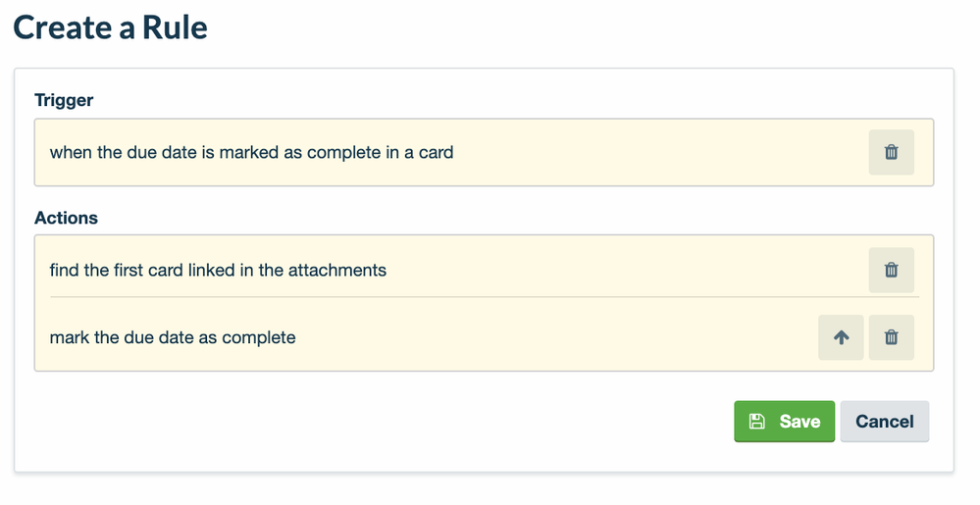Move 'mark the due date as complete' up
The width and height of the screenshot is (980, 505).
tap(841, 337)
